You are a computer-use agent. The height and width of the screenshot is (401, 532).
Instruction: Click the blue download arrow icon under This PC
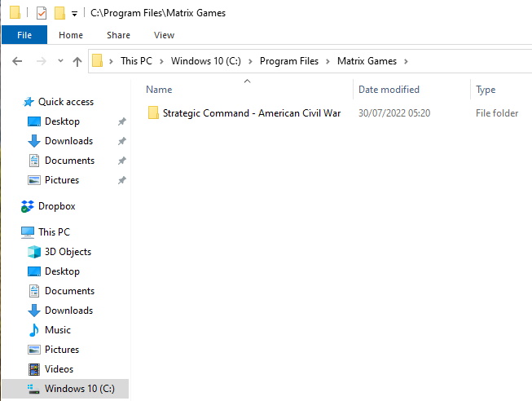coord(34,311)
